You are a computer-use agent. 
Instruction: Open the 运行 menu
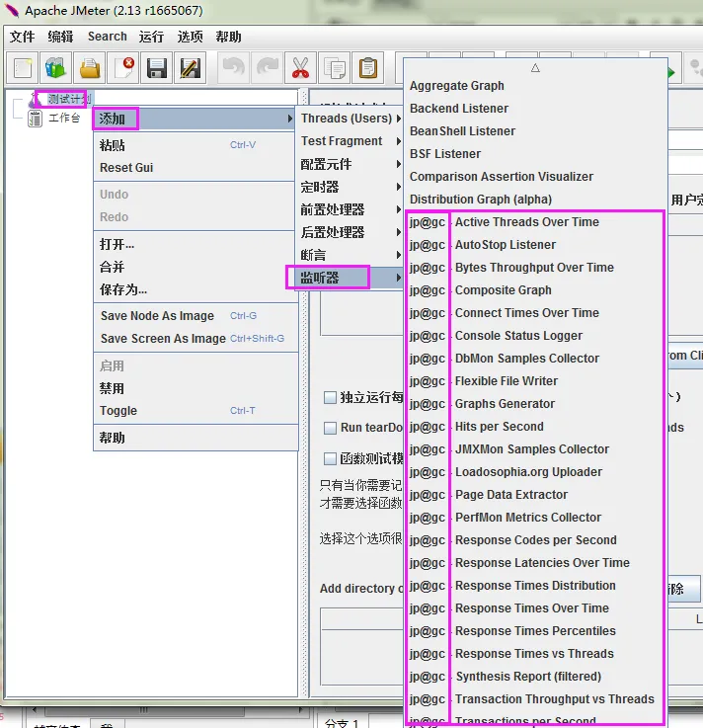point(151,37)
